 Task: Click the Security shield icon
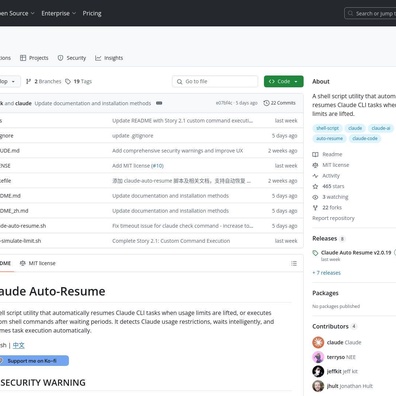pos(60,58)
